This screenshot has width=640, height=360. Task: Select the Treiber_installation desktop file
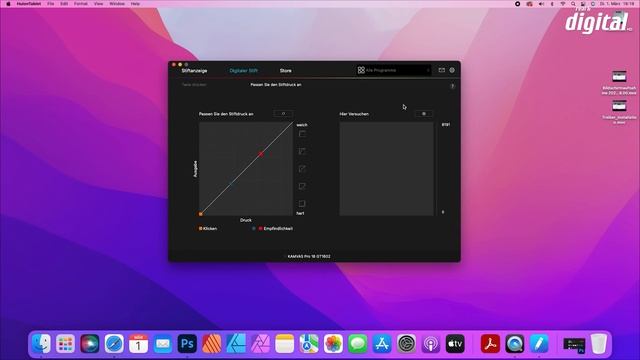click(619, 112)
